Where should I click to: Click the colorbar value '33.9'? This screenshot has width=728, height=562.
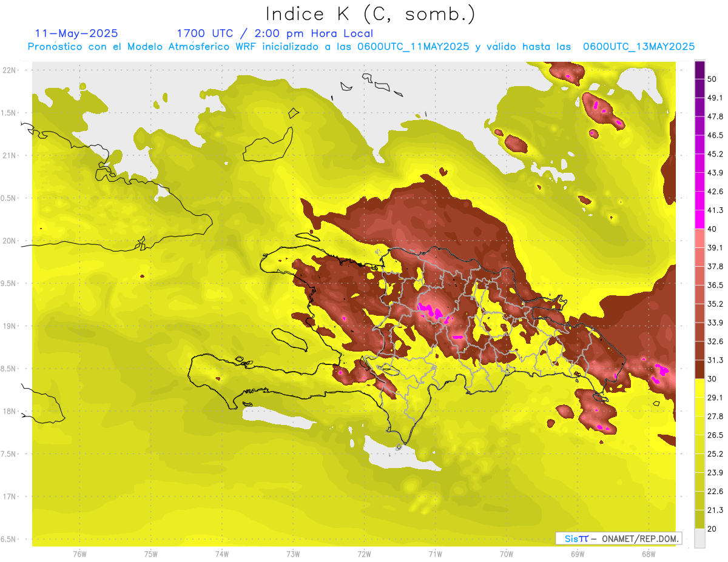coord(715,323)
